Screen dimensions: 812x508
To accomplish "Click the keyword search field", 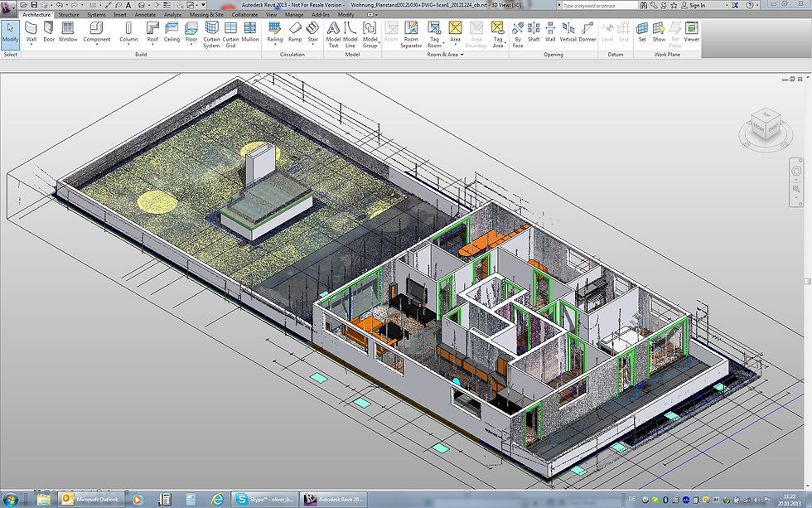I will point(599,5).
